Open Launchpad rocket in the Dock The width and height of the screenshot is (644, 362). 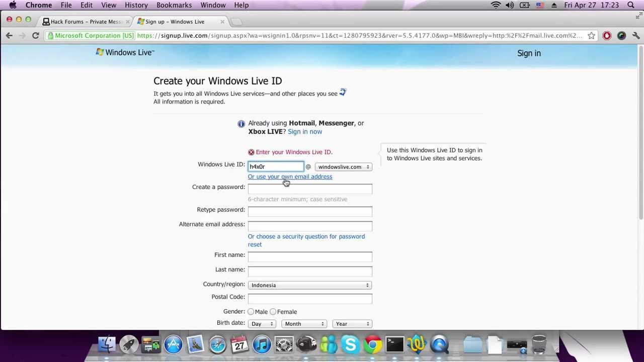point(129,344)
